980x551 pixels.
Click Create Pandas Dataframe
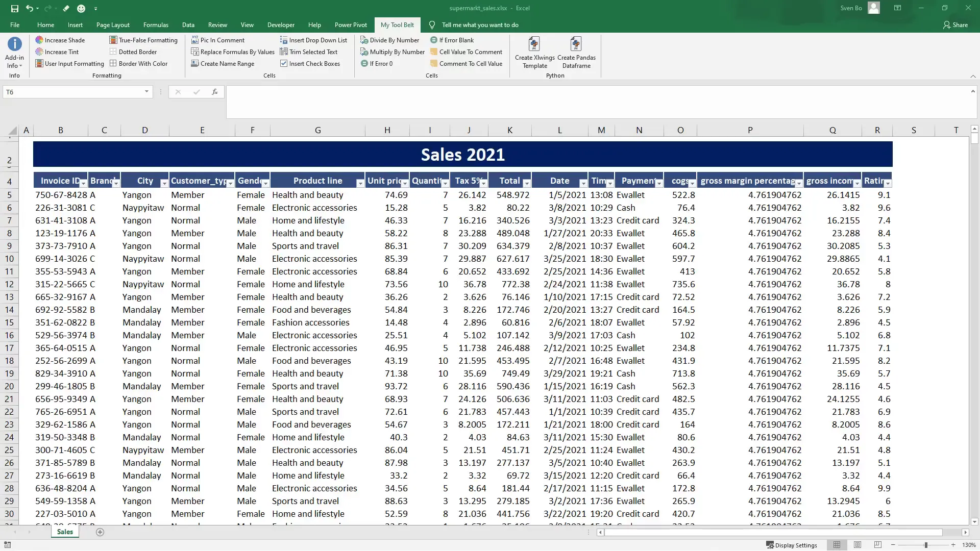pyautogui.click(x=576, y=53)
